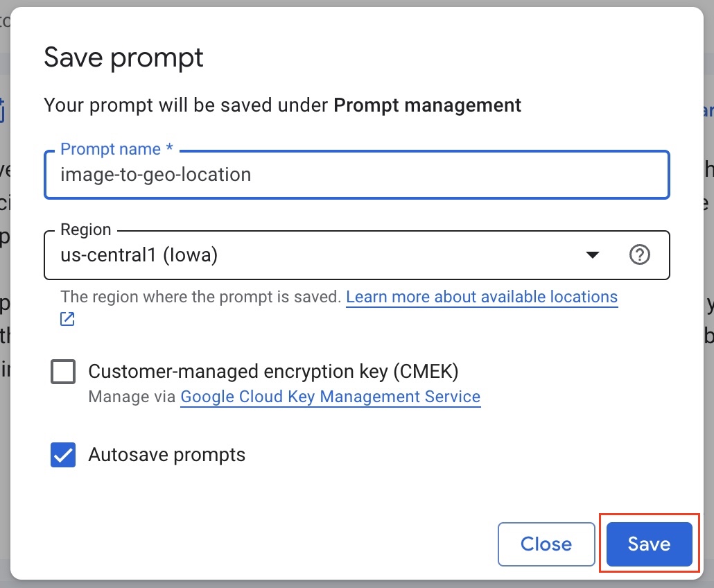Click the downward triangle in the region selector

593,255
